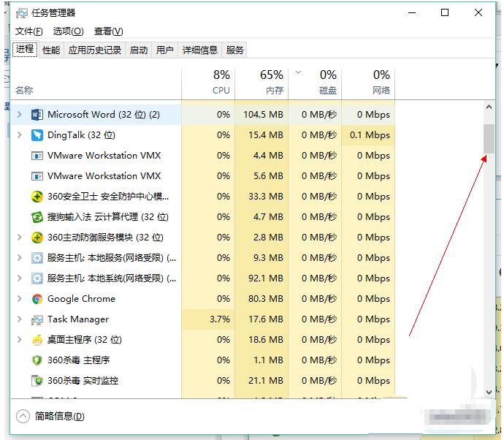Switch to the 启动 tab
Image resolution: width=504 pixels, height=440 pixels.
tap(139, 50)
